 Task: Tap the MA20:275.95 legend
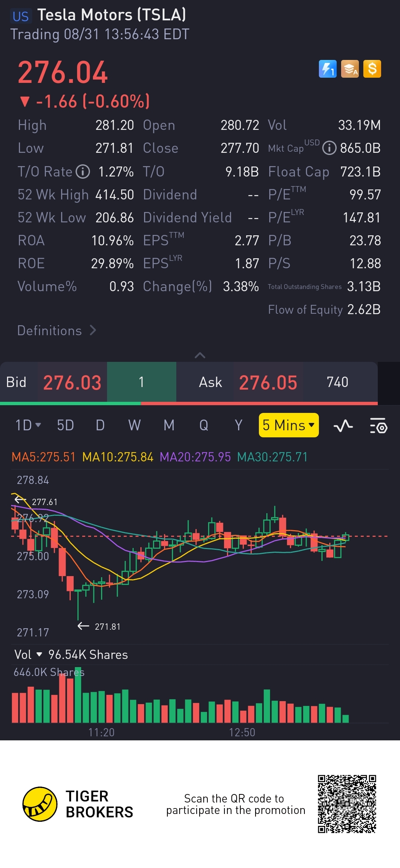tap(195, 457)
